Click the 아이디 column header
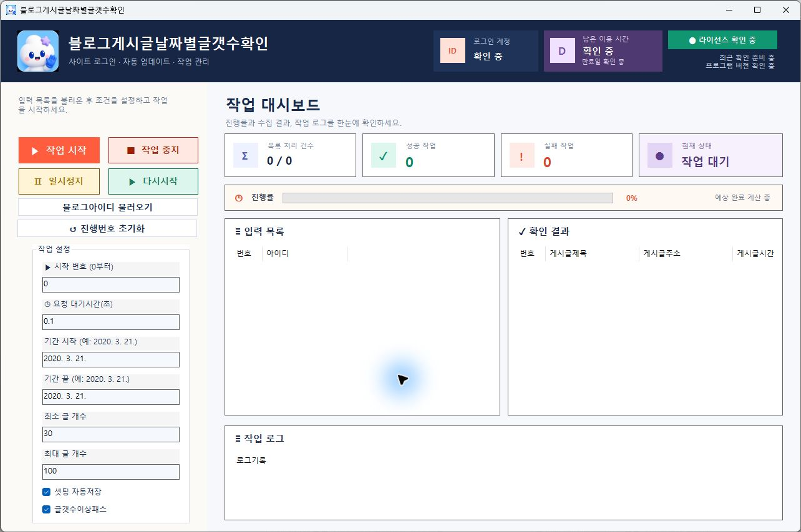Image resolution: width=801 pixels, height=532 pixels. click(277, 253)
